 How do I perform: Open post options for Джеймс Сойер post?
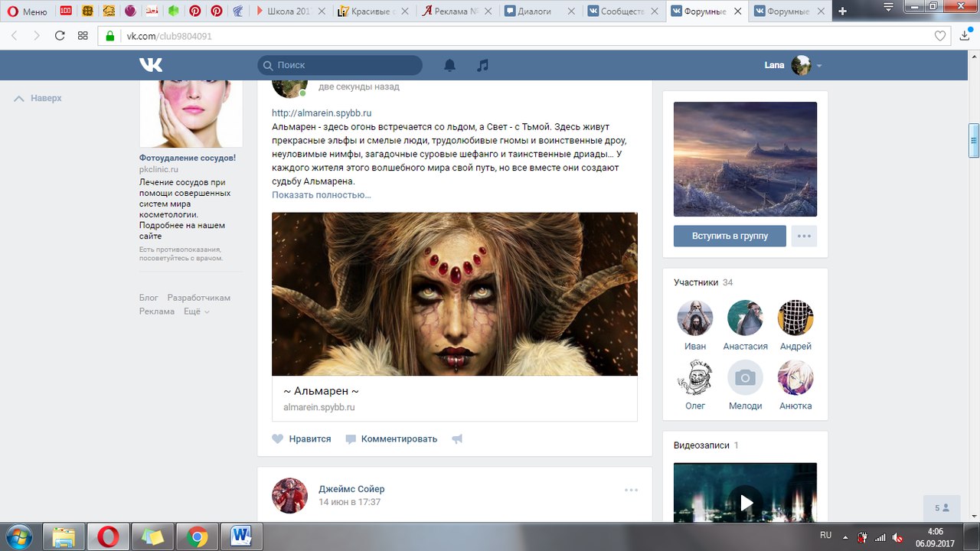tap(631, 490)
